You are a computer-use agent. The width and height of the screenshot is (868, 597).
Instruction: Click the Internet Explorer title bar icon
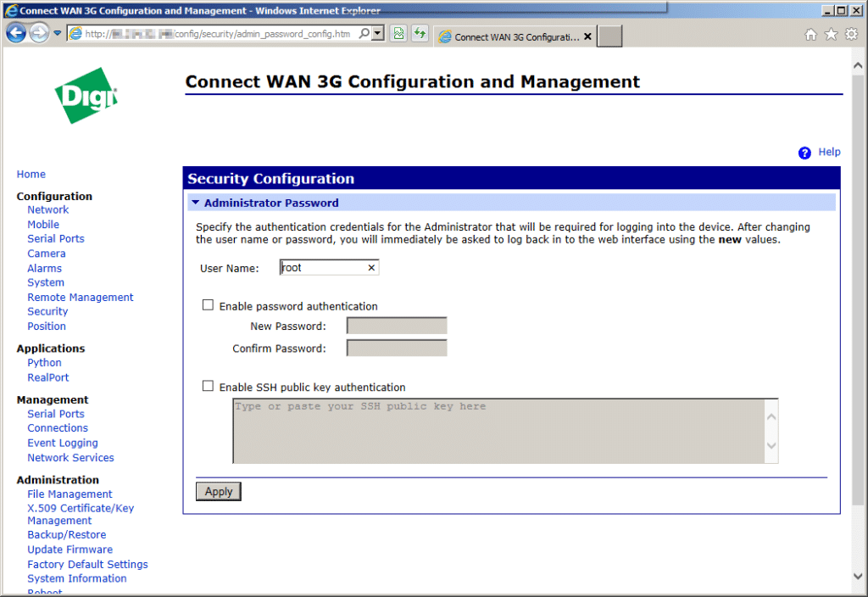click(10, 10)
